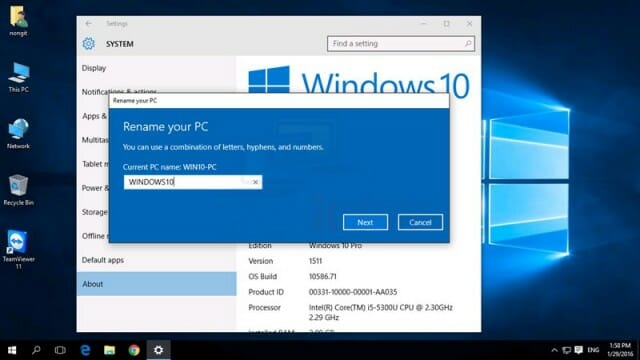
Task: Launch Google Chrome from the taskbar
Action: pos(134,350)
